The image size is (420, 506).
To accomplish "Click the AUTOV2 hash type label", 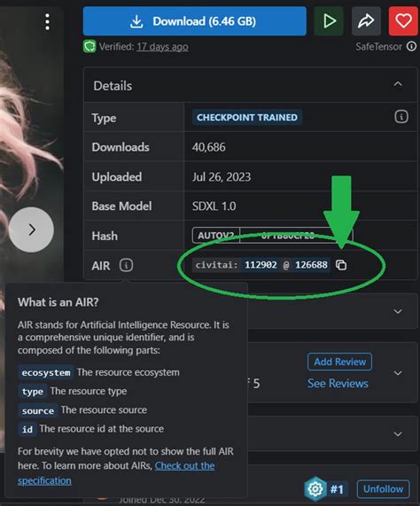I will pyautogui.click(x=216, y=235).
